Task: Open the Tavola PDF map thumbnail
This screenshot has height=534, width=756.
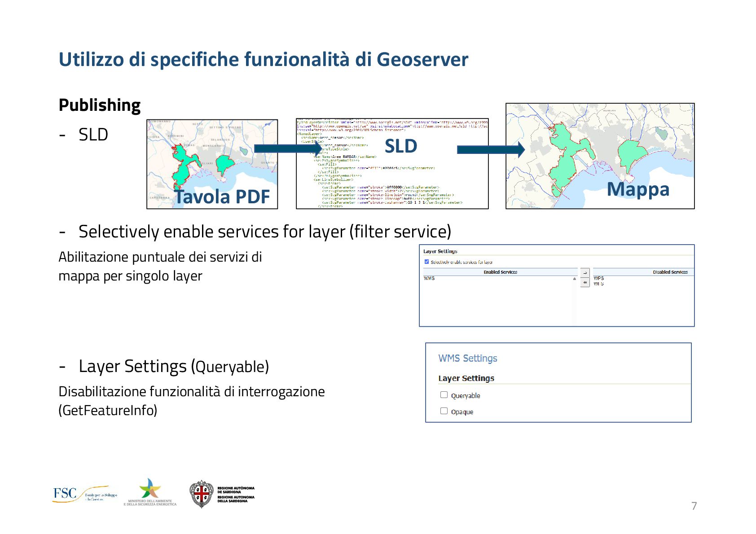Action: (212, 164)
